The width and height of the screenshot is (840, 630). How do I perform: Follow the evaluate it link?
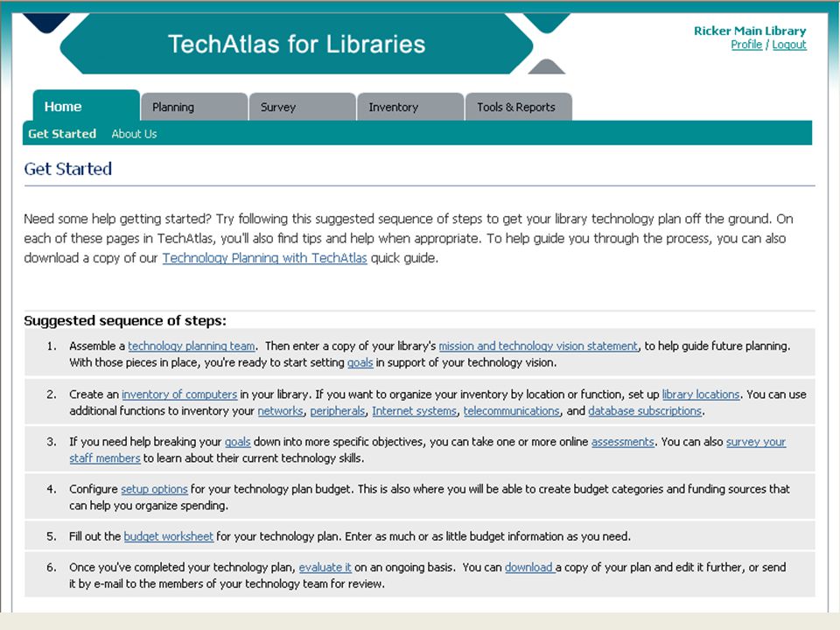click(x=325, y=567)
